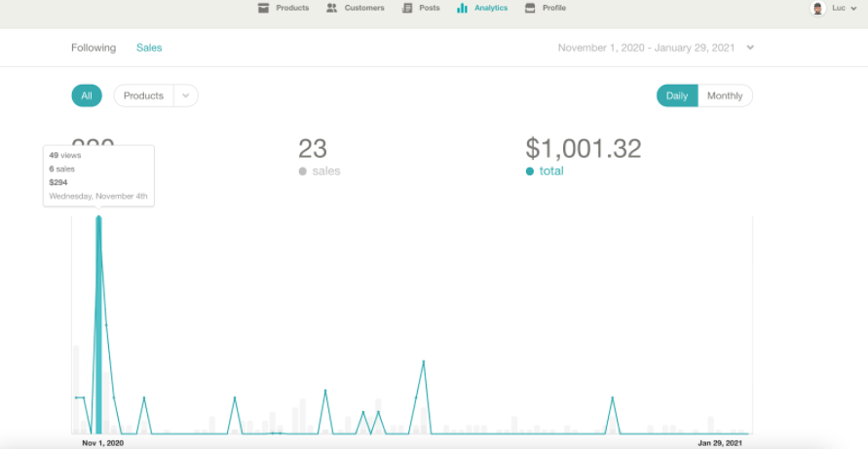
Task: Click the $294 value in tooltip
Action: coord(58,182)
